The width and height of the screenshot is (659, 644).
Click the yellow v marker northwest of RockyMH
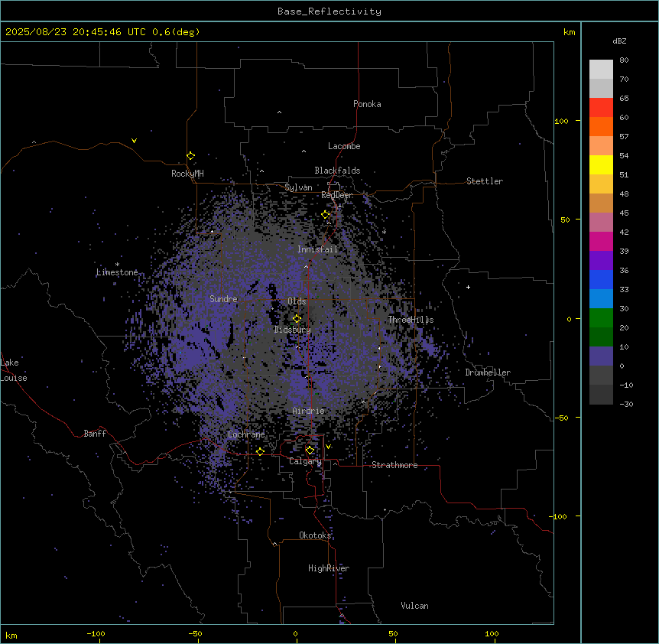pyautogui.click(x=134, y=141)
